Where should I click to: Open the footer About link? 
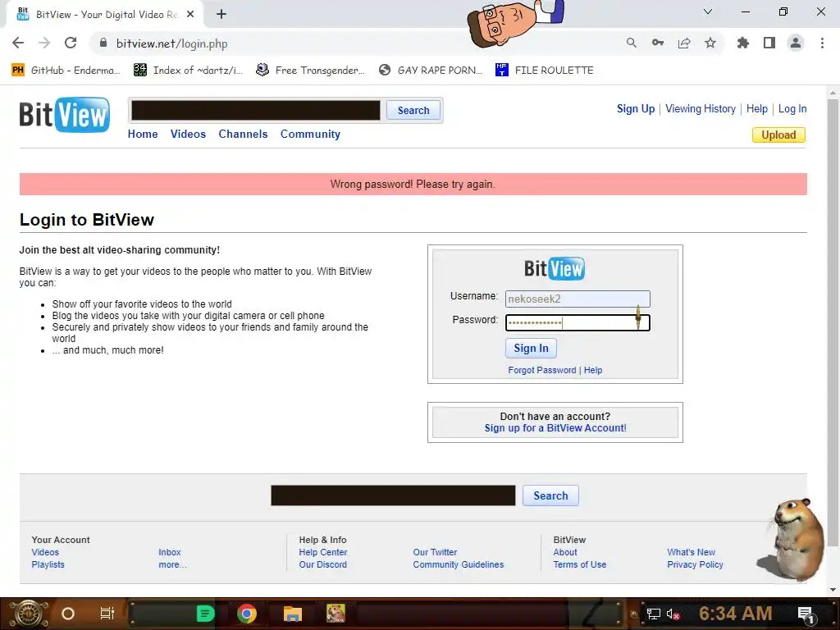point(565,552)
